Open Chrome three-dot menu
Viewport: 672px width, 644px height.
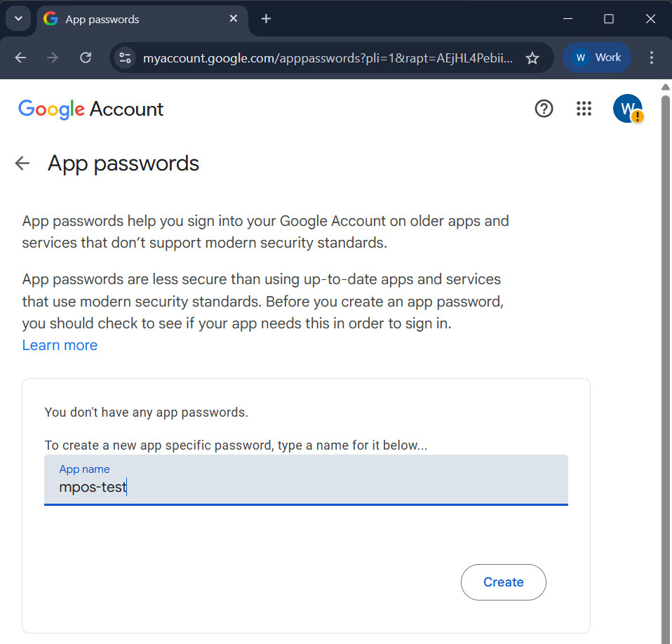pyautogui.click(x=652, y=58)
